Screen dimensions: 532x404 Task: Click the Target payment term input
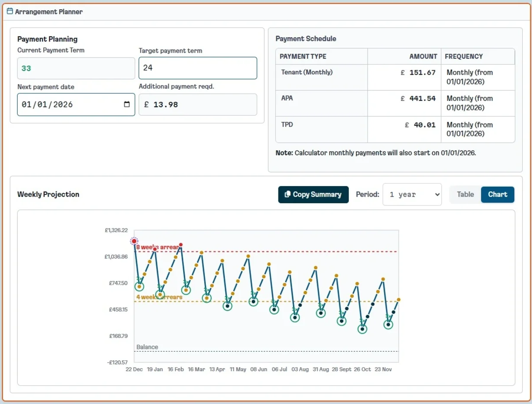tap(198, 68)
